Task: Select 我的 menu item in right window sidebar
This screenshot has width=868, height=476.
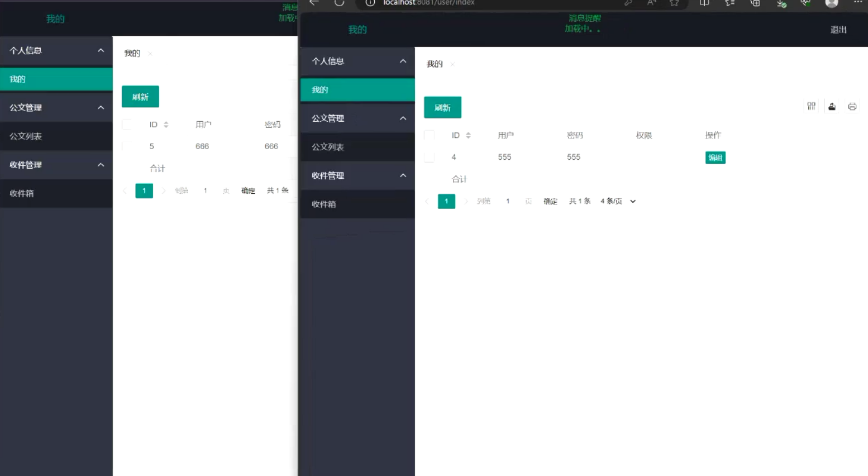Action: [x=357, y=90]
